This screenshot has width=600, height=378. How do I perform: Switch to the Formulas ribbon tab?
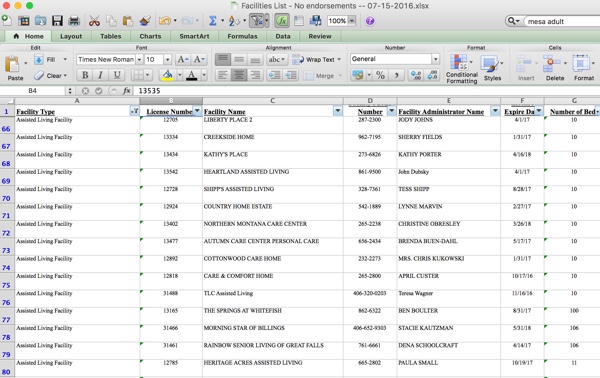click(242, 36)
